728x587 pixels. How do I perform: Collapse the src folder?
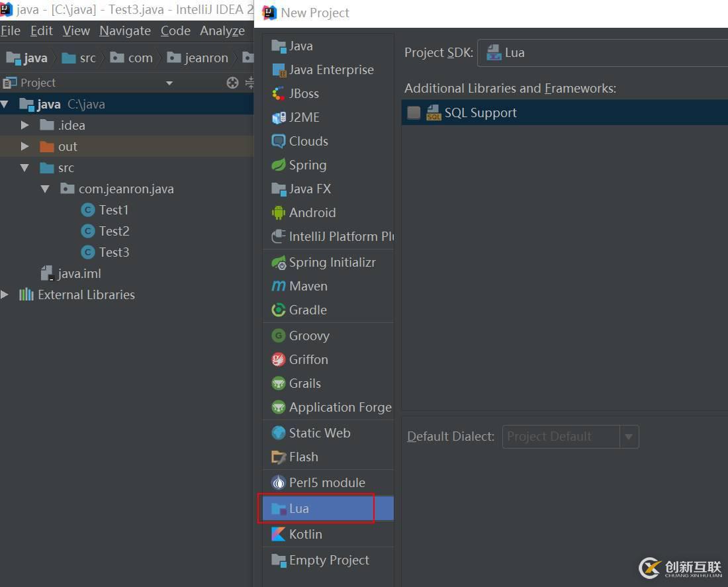point(25,167)
